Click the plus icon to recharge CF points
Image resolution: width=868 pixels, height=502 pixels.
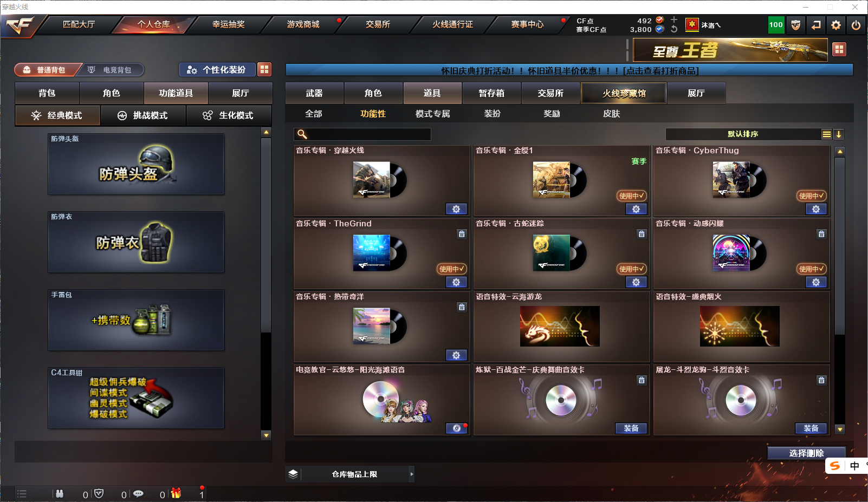click(x=674, y=20)
